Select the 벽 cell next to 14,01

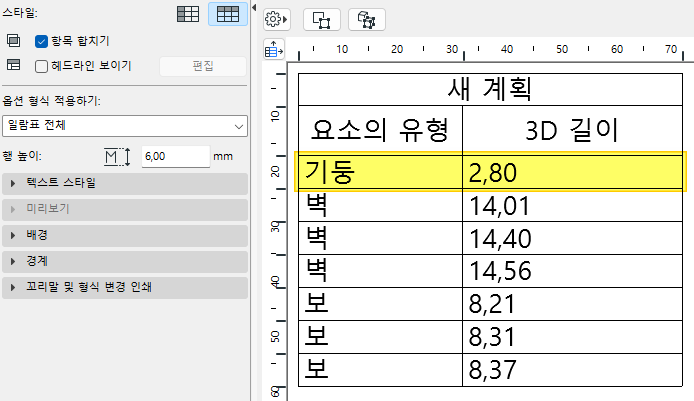click(380, 205)
